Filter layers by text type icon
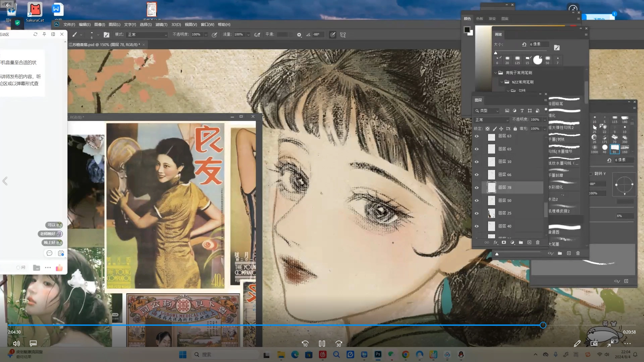 pyautogui.click(x=522, y=111)
